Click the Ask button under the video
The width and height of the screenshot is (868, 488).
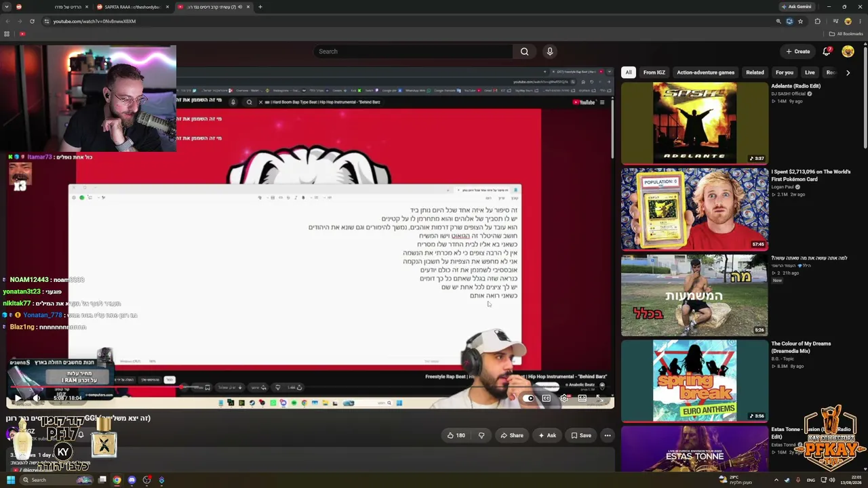[x=547, y=435]
